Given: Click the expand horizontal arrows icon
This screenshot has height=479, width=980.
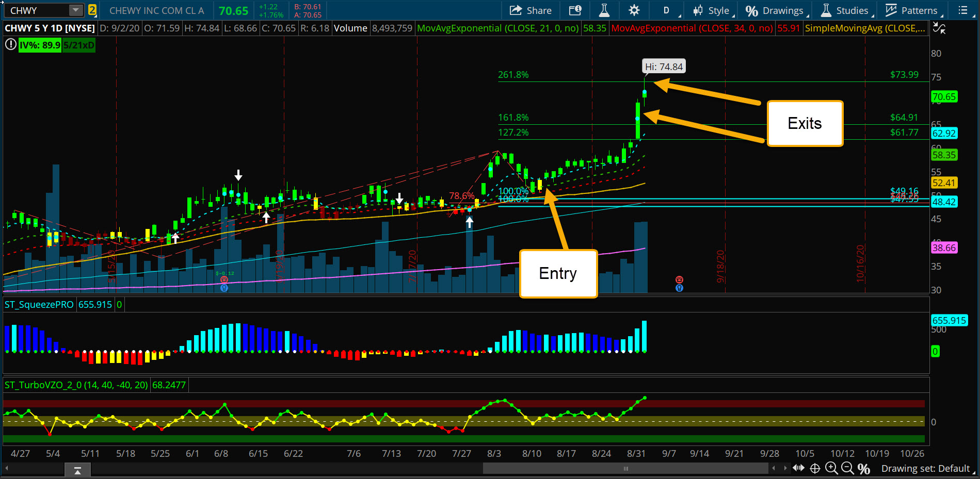Looking at the screenshot, I should 798,468.
